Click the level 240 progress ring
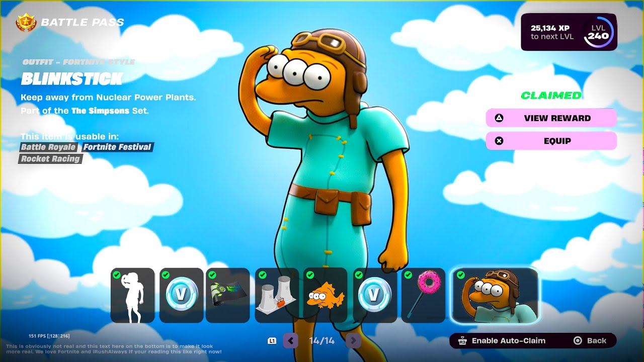The width and height of the screenshot is (644, 362). [x=598, y=33]
